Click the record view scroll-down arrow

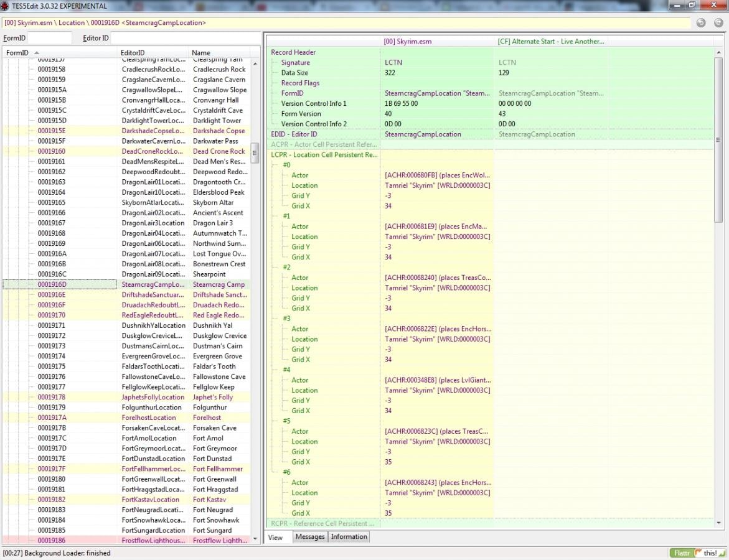(x=719, y=523)
